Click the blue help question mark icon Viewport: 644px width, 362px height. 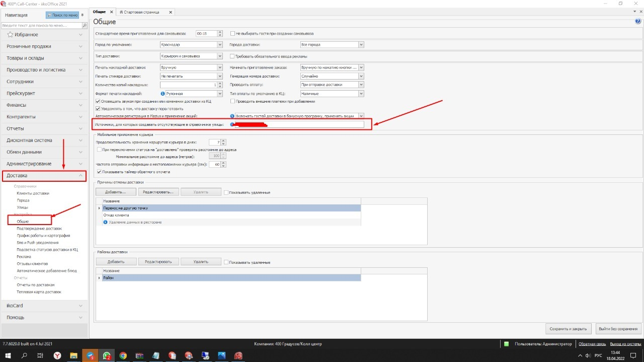tap(638, 21)
